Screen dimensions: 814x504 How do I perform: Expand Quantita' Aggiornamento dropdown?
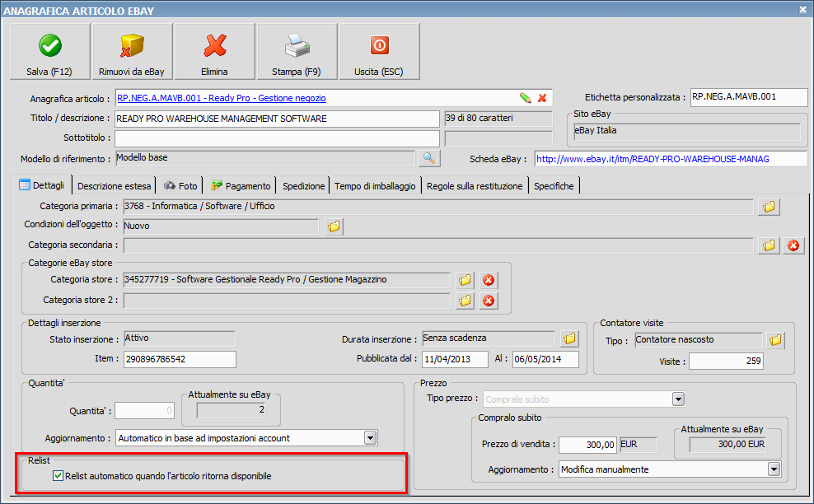(370, 438)
